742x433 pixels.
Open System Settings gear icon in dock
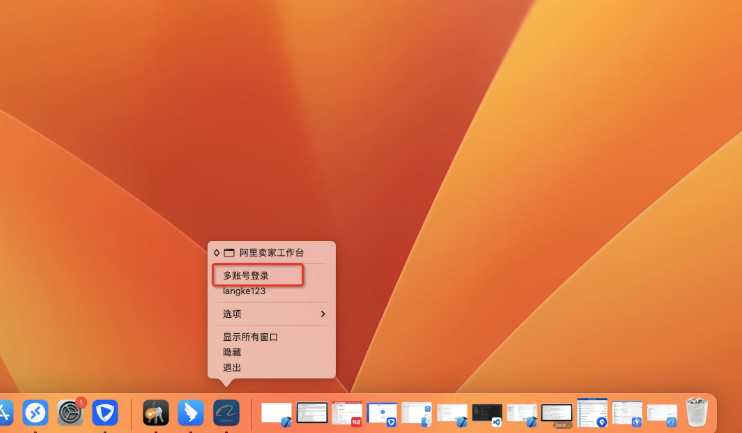(70, 412)
